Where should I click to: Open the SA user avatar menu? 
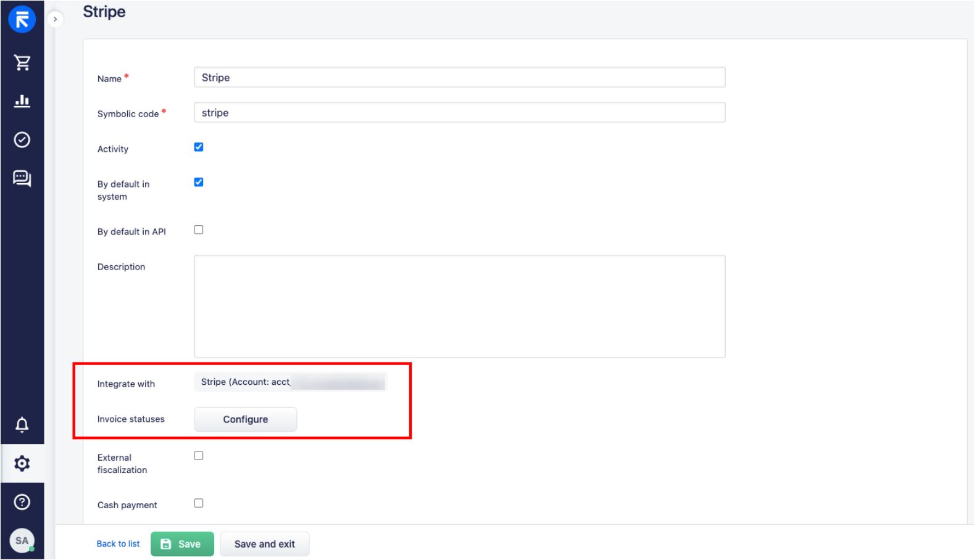tap(22, 541)
